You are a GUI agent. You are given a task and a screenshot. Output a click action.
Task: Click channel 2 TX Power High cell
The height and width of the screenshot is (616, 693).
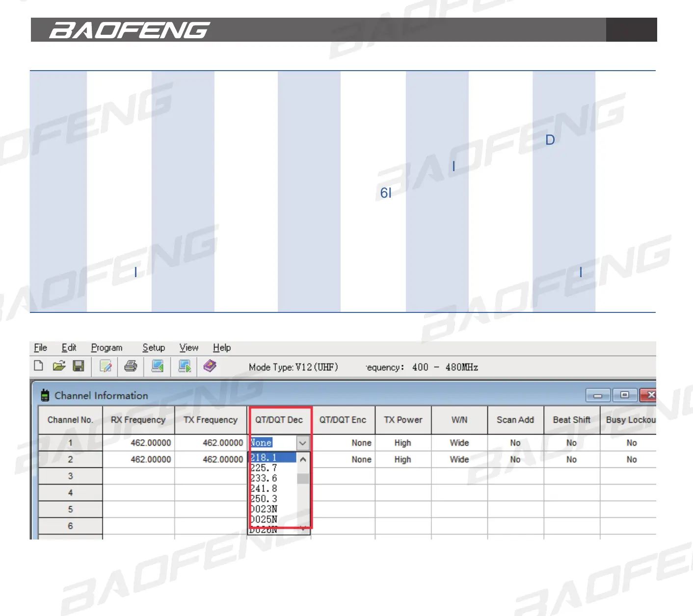403,460
